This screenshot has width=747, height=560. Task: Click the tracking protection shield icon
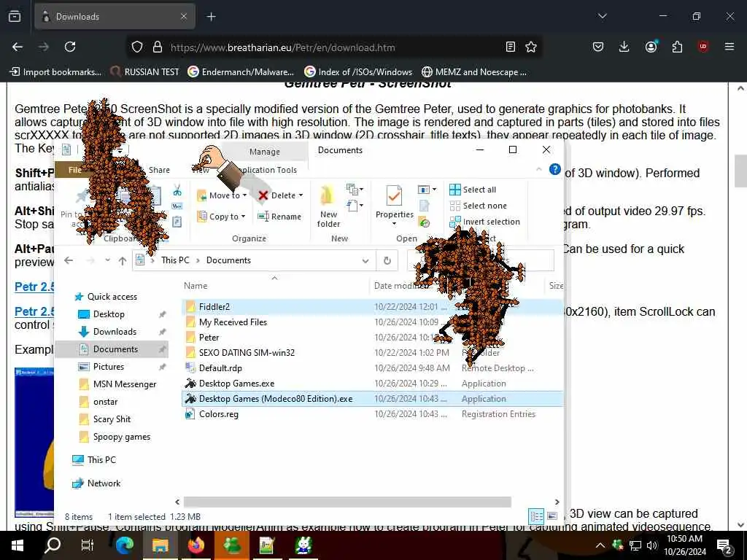(137, 47)
